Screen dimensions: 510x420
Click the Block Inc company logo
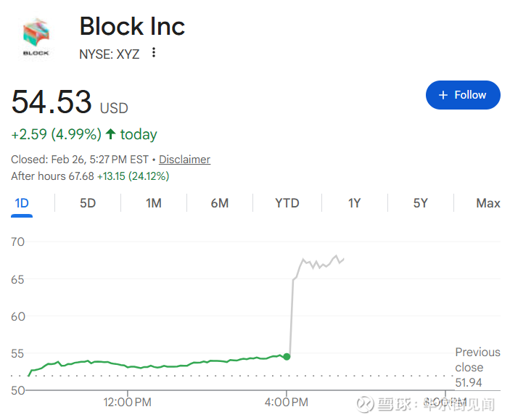36,38
